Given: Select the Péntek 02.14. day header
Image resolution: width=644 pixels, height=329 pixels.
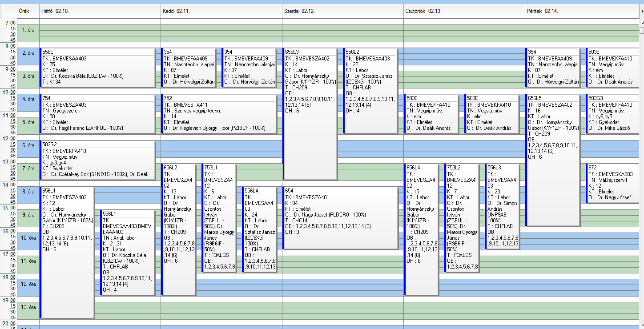Looking at the screenshot, I should 582,11.
